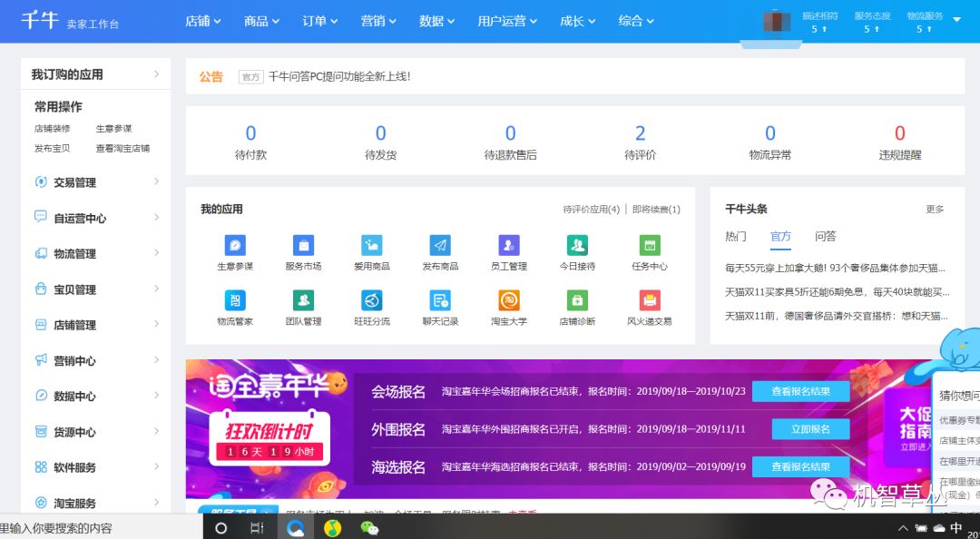
Task: Open the 淘宝大学 app icon
Action: click(509, 300)
